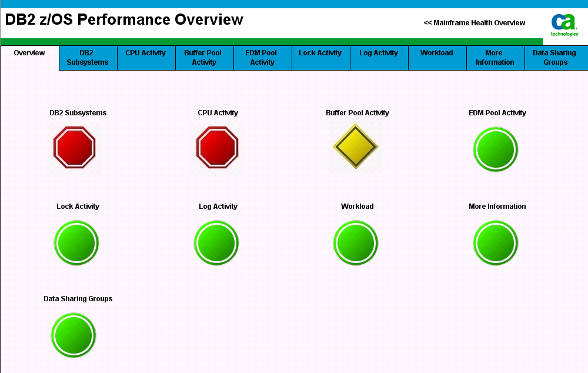Click the Workload heading label above circle

tap(358, 207)
